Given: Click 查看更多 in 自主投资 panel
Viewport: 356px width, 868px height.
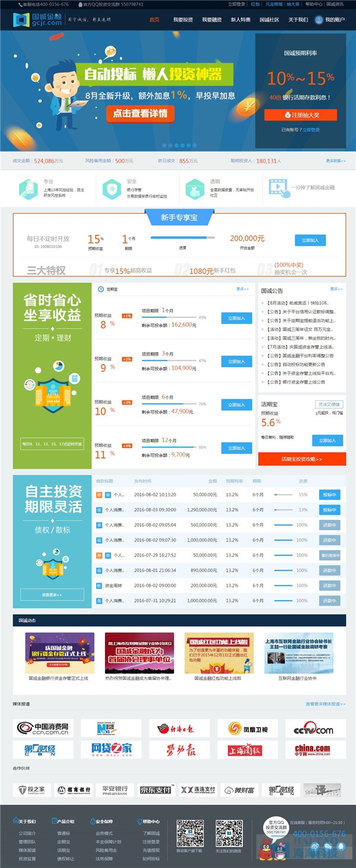Looking at the screenshot, I should pyautogui.click(x=52, y=594).
